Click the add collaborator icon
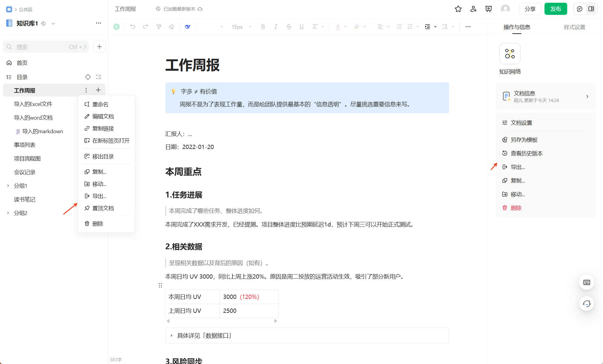Viewport: 603px width, 364px height. 473,9
